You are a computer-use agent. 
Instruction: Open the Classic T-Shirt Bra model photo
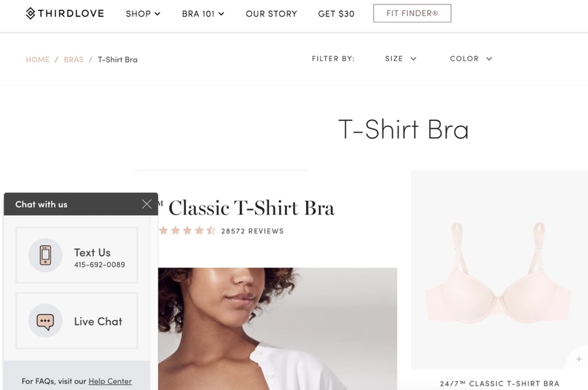278,329
